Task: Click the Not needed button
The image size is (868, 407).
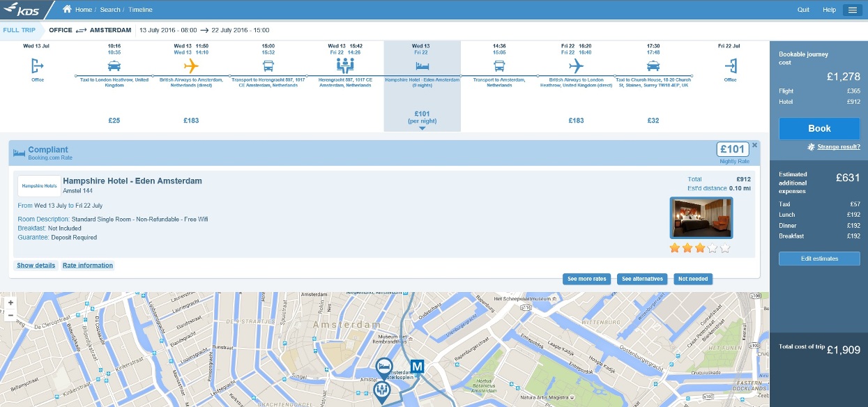Action: tap(693, 279)
